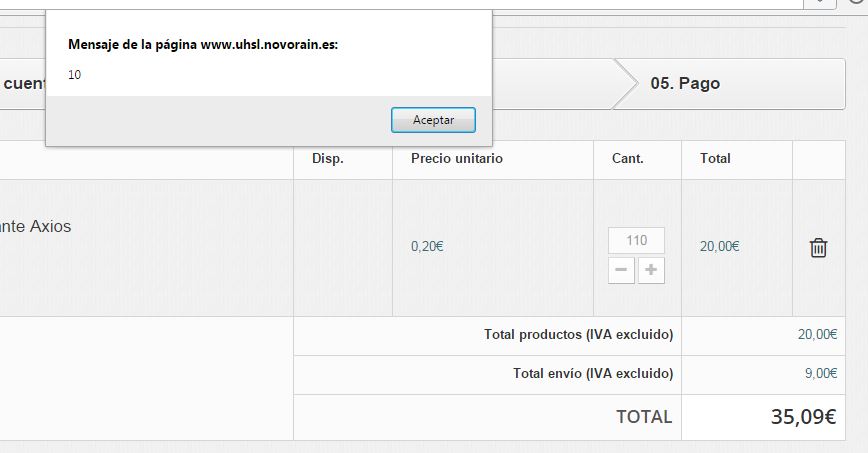Decrease quantity with the minus button
Viewport: 868px width, 453px height.
coord(621,270)
